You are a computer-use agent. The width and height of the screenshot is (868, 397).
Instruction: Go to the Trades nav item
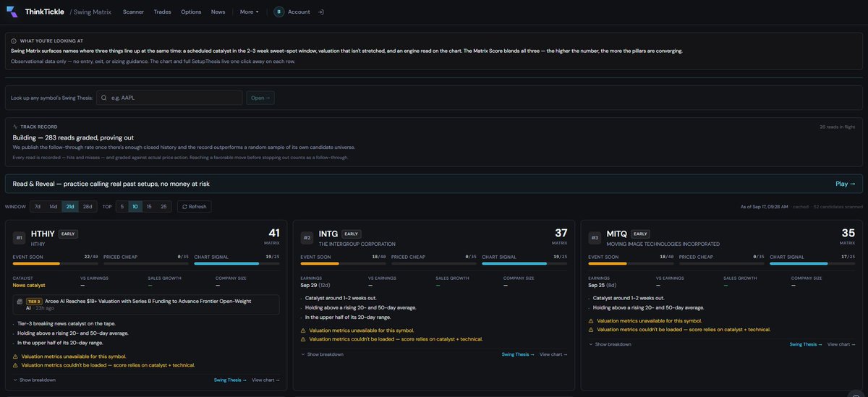163,12
